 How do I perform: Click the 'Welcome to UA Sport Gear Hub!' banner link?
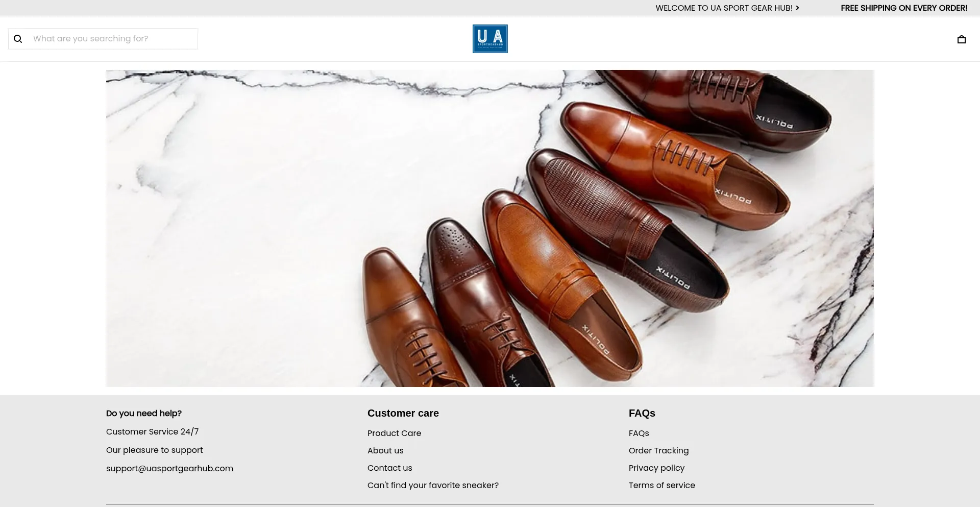coord(727,8)
